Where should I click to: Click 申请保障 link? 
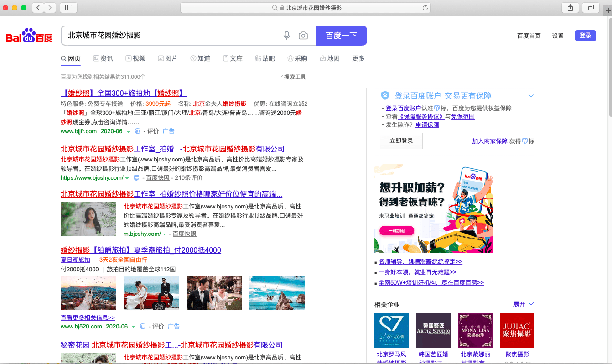click(x=427, y=125)
